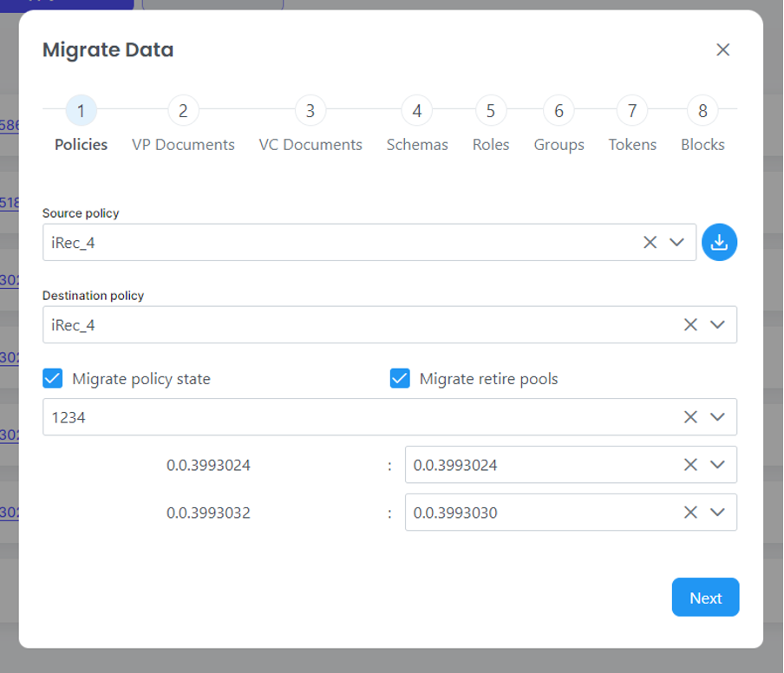Open the Destination policy dropdown
This screenshot has width=784, height=673.
click(x=717, y=324)
